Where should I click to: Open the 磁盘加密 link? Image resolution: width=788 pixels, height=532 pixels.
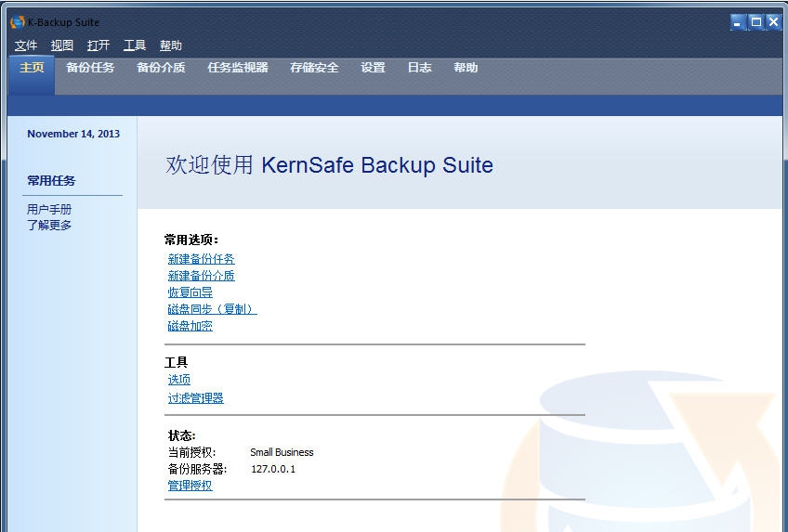[190, 326]
